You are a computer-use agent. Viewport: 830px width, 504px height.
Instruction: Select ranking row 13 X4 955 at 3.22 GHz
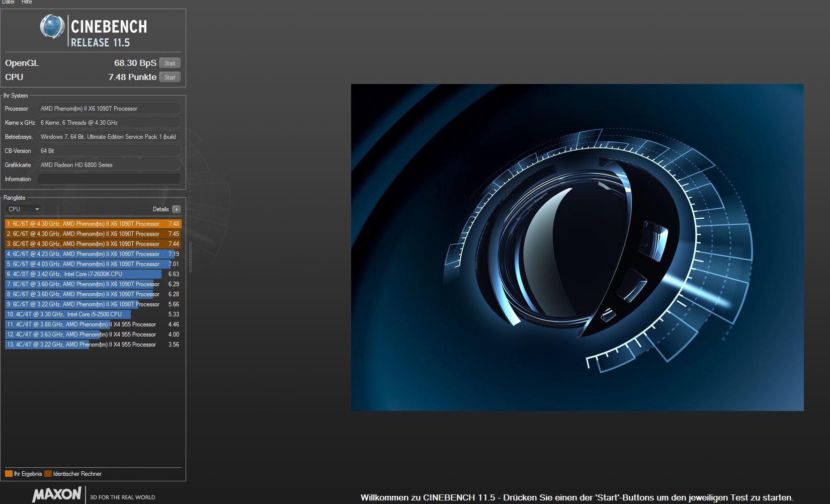coord(93,345)
